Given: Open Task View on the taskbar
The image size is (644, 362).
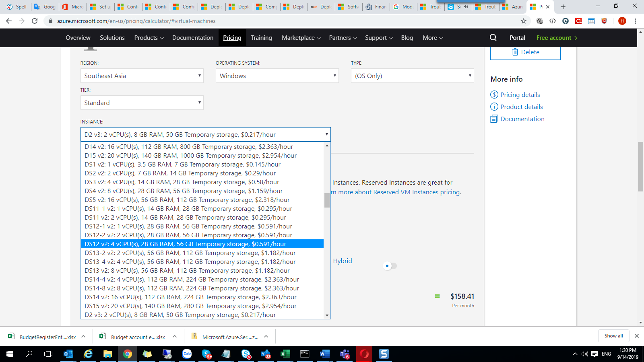Looking at the screenshot, I should point(48,354).
